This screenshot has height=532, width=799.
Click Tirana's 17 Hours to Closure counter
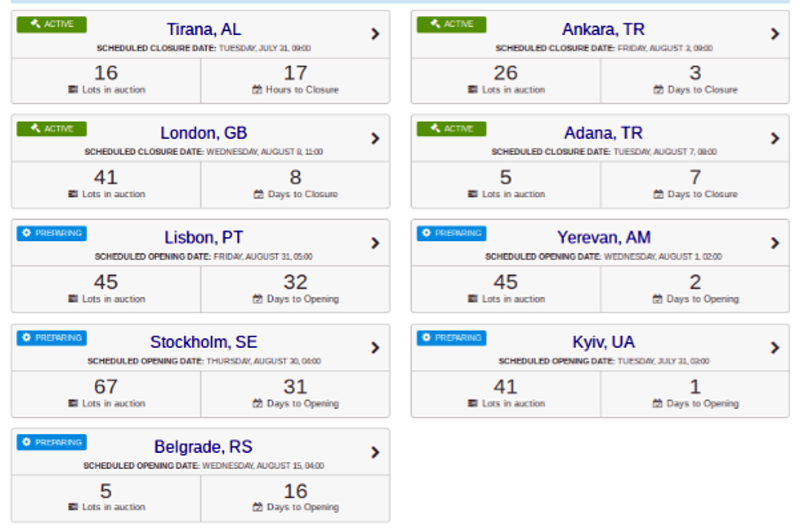tap(295, 73)
